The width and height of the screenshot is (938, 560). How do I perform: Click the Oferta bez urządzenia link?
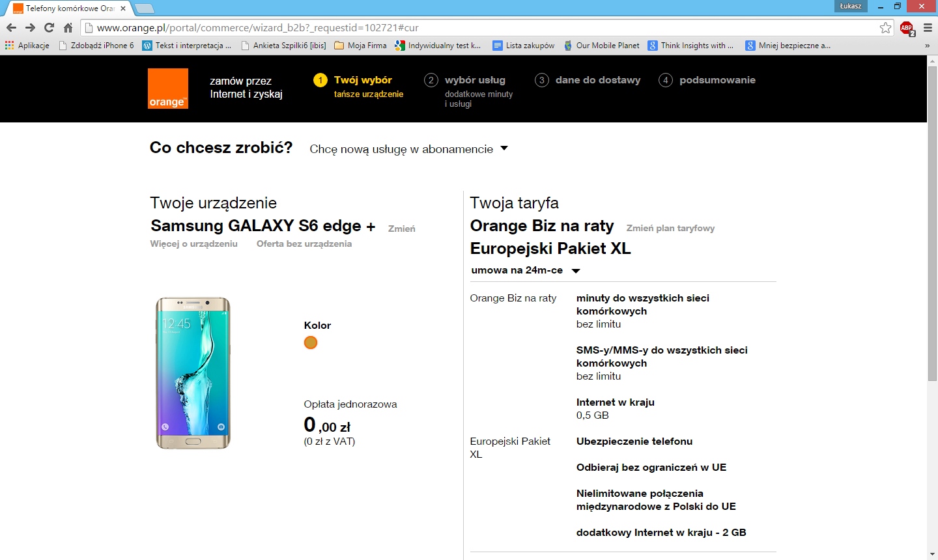[304, 244]
